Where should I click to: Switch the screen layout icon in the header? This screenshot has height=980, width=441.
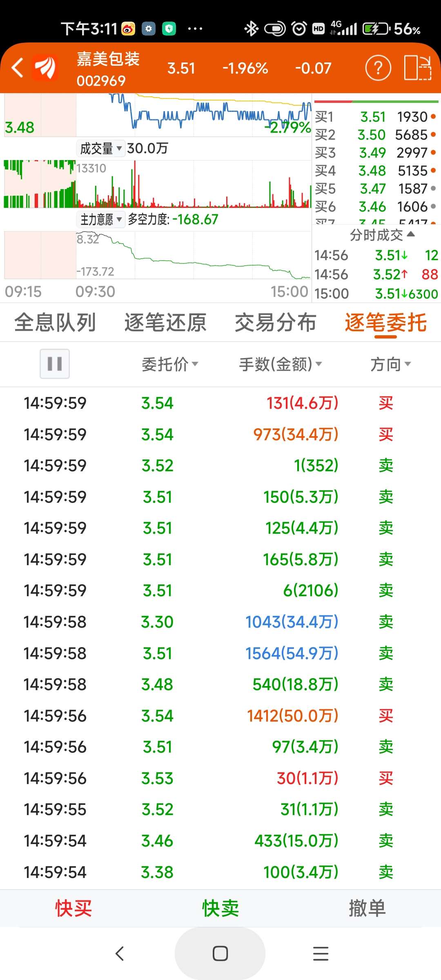418,68
